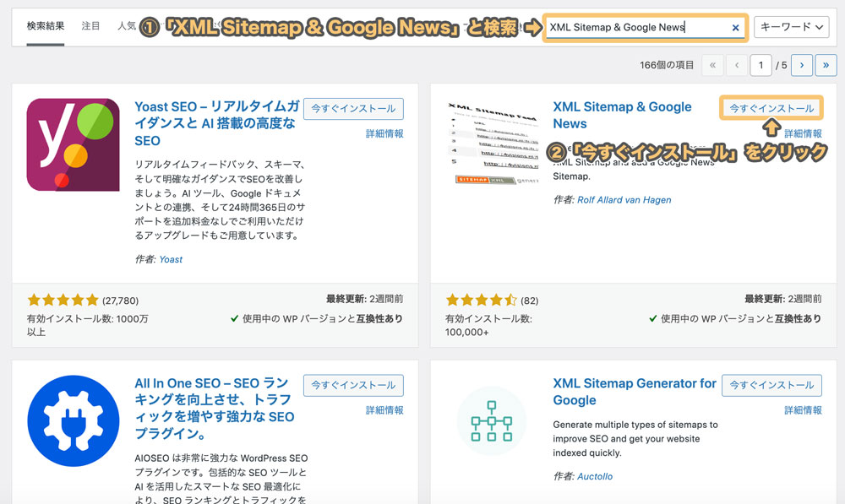Screen dimensions: 845x504
Task: Click the current page number field
Action: coord(760,65)
